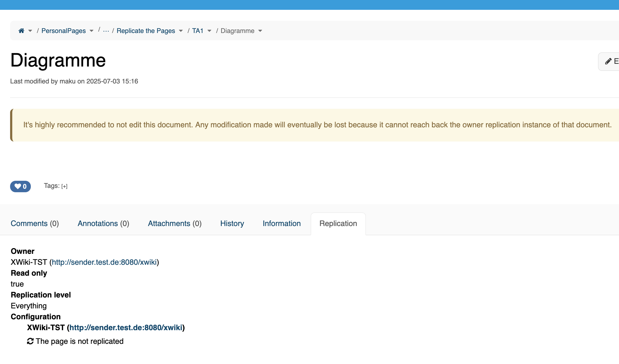Viewport: 619px width, 364px height.
Task: Open the Edit pencil icon
Action: (608, 61)
